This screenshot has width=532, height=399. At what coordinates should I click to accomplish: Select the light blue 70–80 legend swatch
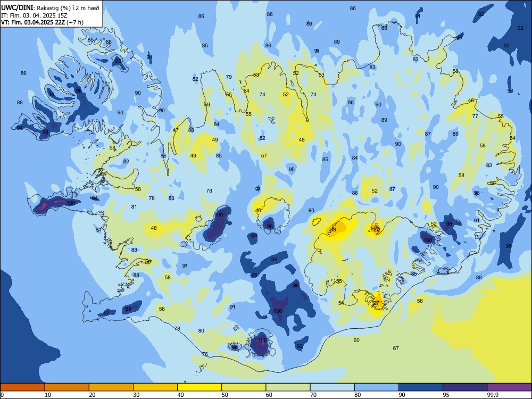(332, 387)
